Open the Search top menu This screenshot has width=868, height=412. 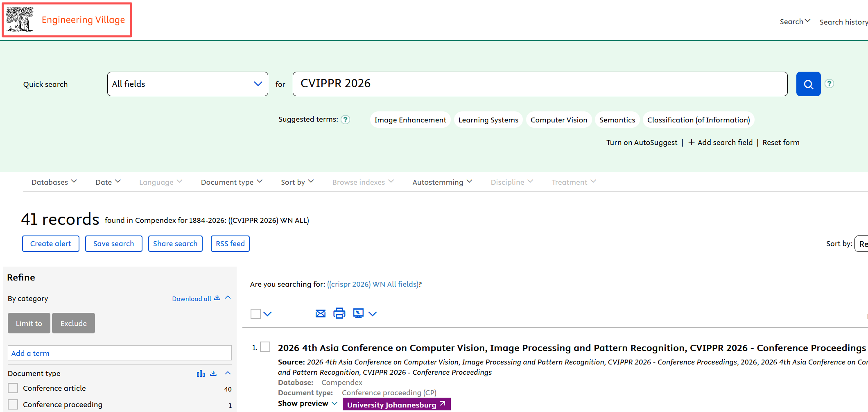795,22
